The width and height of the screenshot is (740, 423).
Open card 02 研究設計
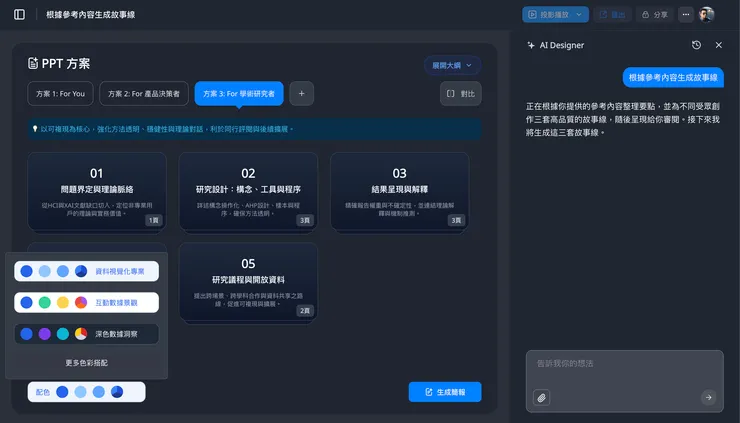click(x=248, y=191)
